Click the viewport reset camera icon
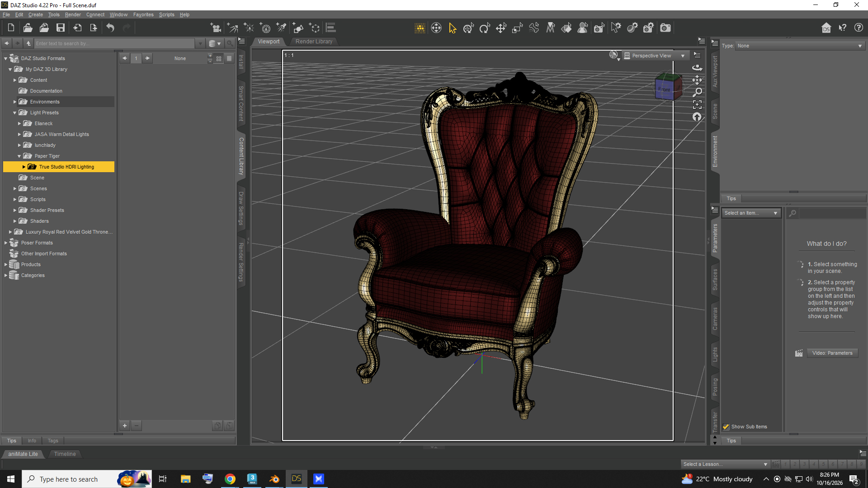Image resolution: width=868 pixels, height=488 pixels. tap(697, 117)
